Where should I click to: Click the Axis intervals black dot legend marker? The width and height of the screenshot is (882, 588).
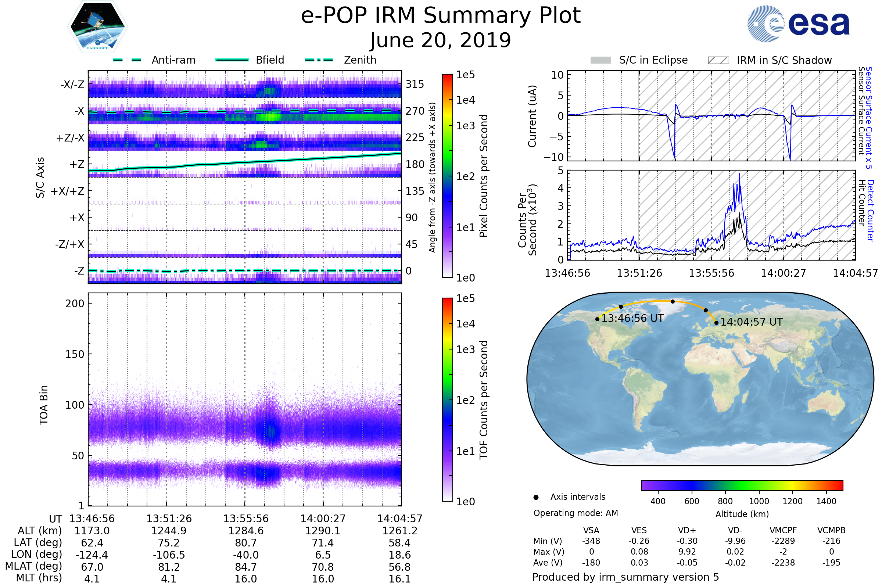pyautogui.click(x=536, y=497)
